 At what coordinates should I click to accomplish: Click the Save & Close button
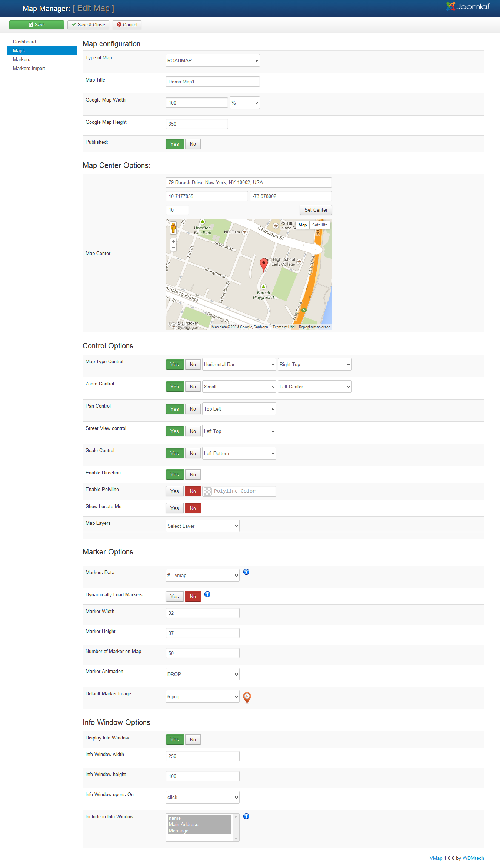88,25
